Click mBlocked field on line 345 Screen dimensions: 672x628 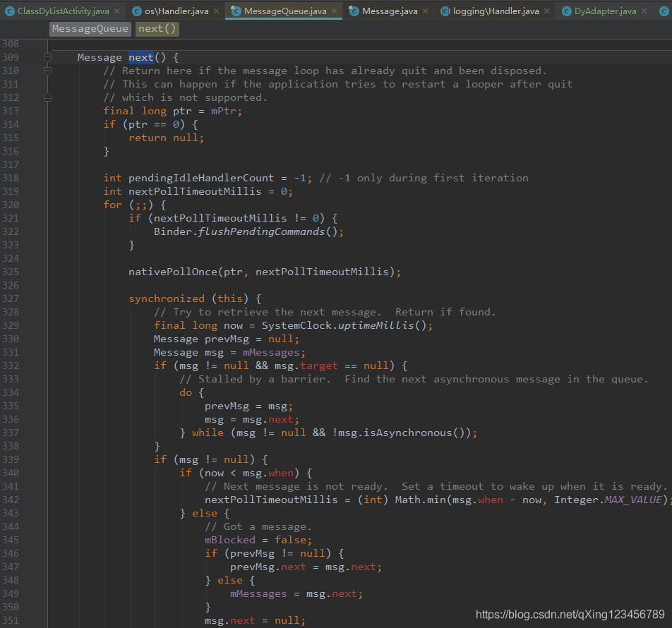point(229,540)
